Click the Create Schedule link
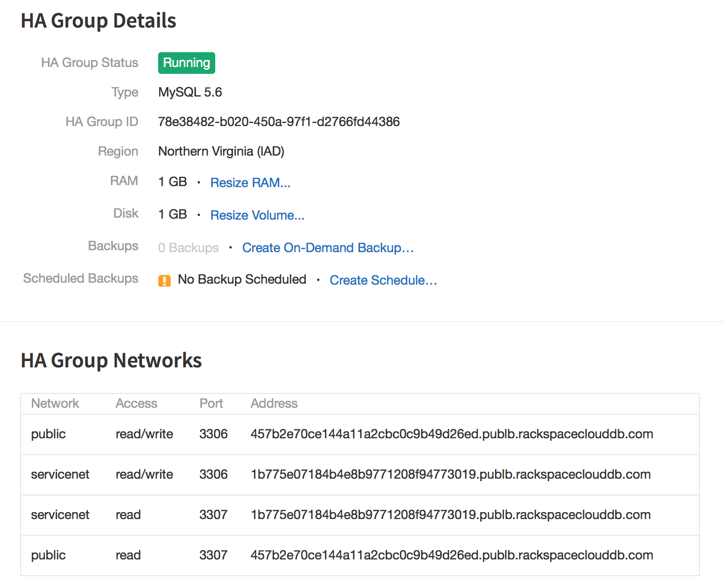Image resolution: width=724 pixels, height=588 pixels. point(383,280)
